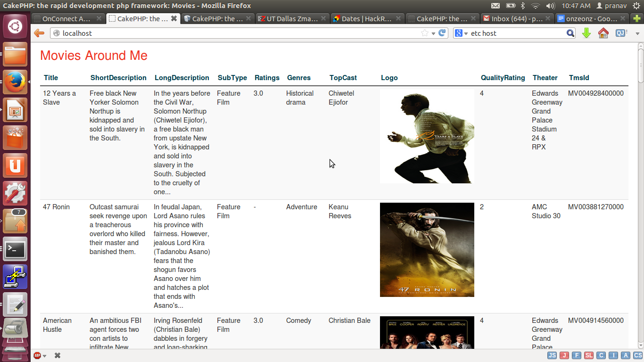This screenshot has height=362, width=644.
Task: Open Ubuntu Software Center from the launcher
Action: point(15,138)
